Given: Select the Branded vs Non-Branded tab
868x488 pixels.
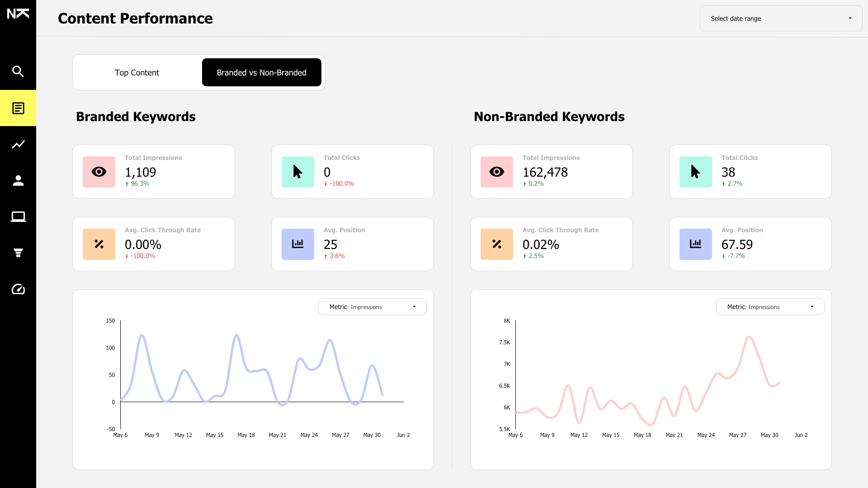Looking at the screenshot, I should [261, 72].
